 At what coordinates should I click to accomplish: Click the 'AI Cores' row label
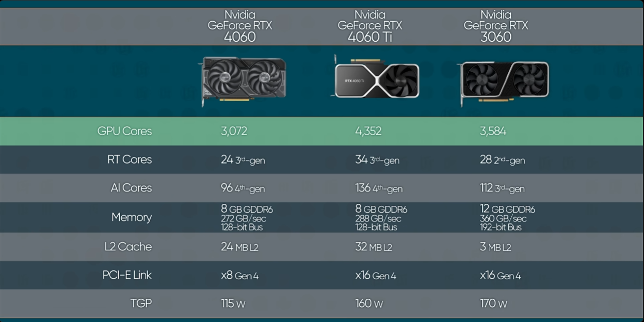131,188
